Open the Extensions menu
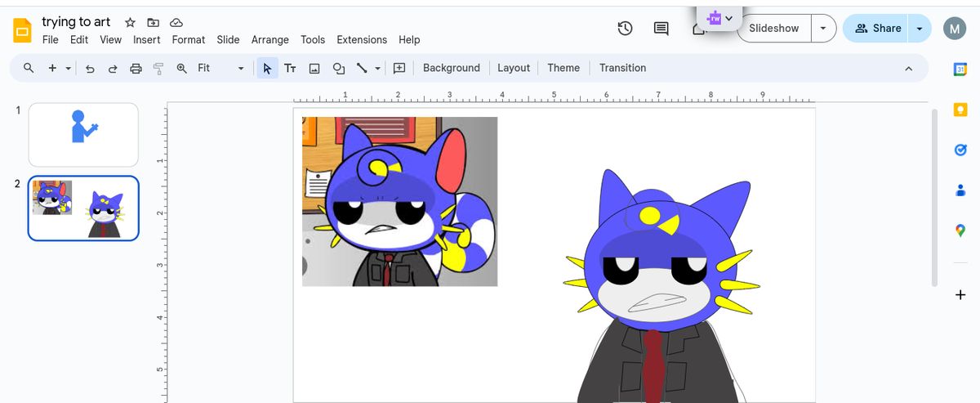The width and height of the screenshot is (980, 403). (x=362, y=40)
